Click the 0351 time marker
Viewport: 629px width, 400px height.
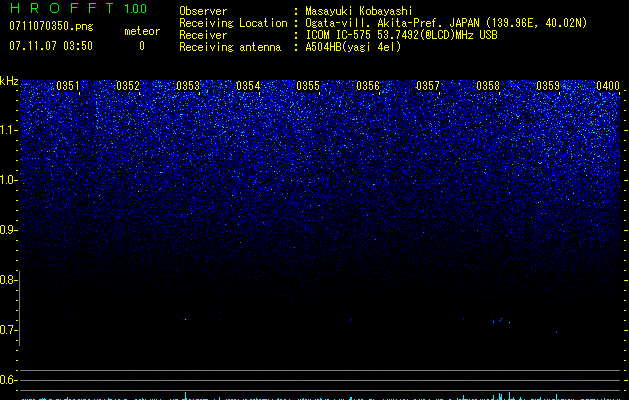coord(68,86)
